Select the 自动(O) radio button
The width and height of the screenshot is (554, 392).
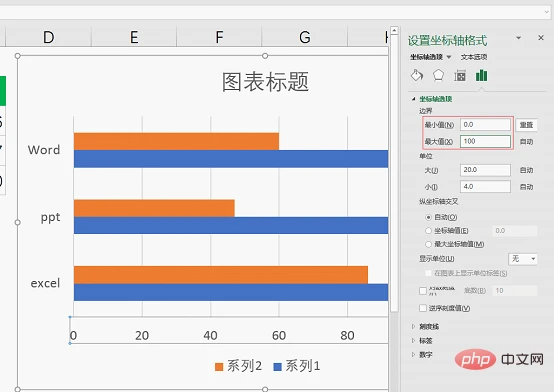[429, 217]
